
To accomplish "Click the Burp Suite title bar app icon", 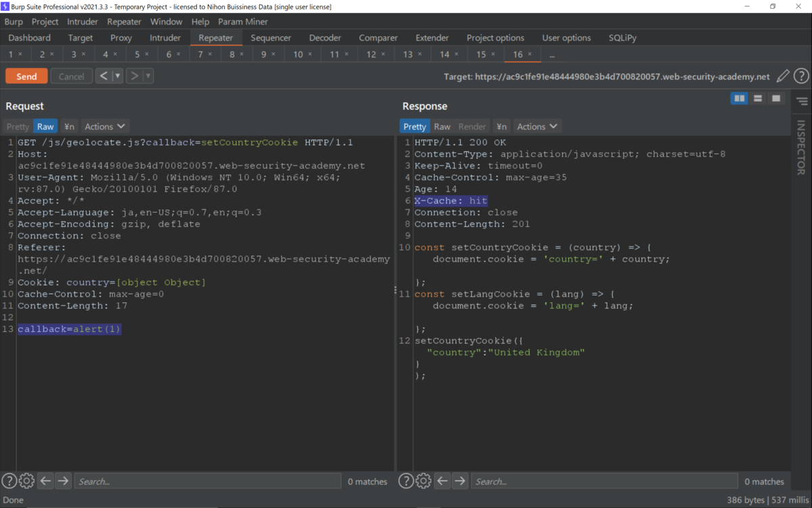I will pyautogui.click(x=6, y=6).
